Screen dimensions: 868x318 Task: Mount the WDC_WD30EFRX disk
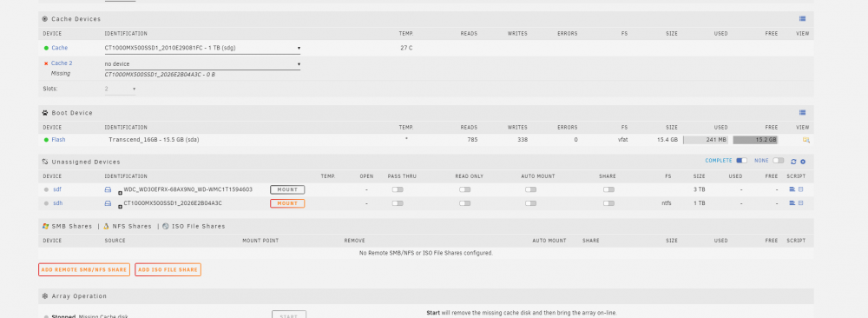(287, 189)
